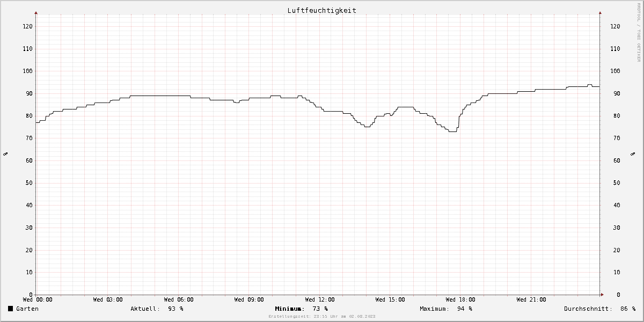Click the 100 label on left axis

pos(27,71)
